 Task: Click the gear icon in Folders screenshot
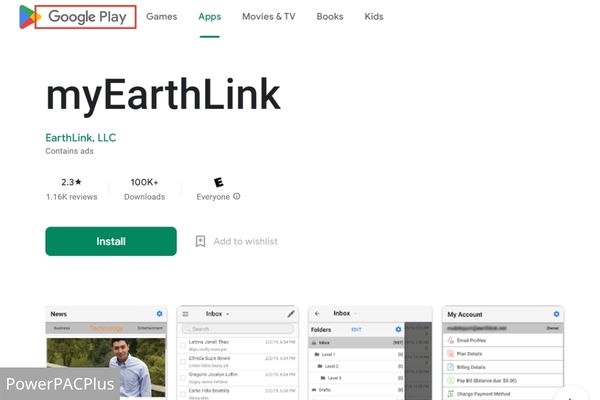[x=398, y=330]
